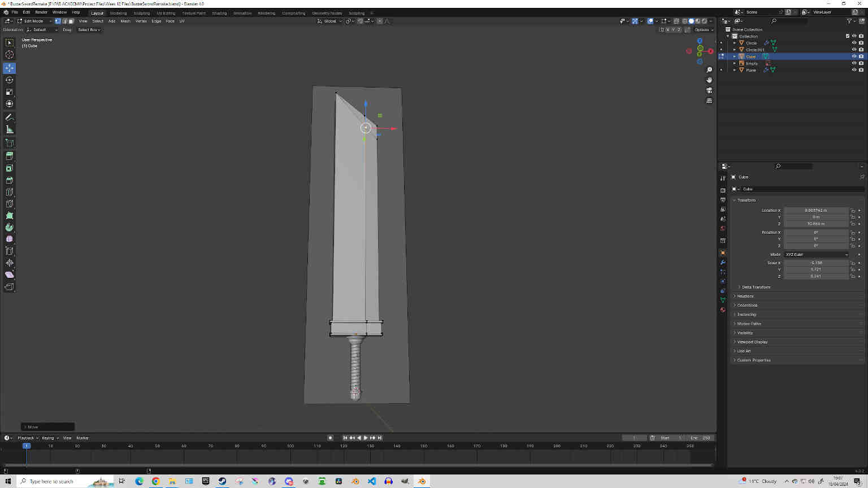Open the Modifiers wrench properties tab

tap(723, 263)
